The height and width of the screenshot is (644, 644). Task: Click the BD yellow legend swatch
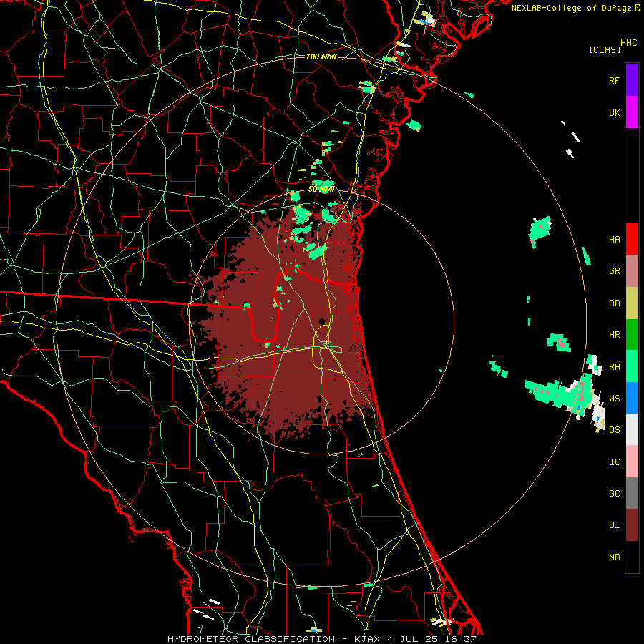click(x=632, y=303)
